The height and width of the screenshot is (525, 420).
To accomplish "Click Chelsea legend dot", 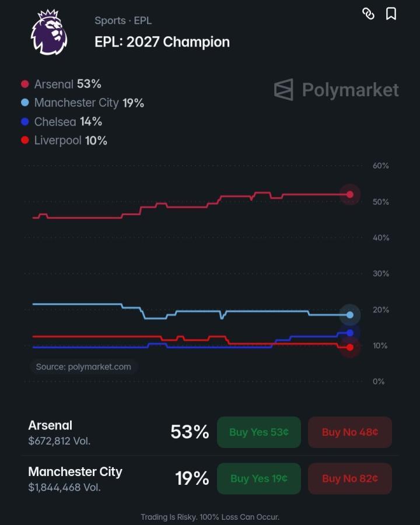I will [x=24, y=121].
